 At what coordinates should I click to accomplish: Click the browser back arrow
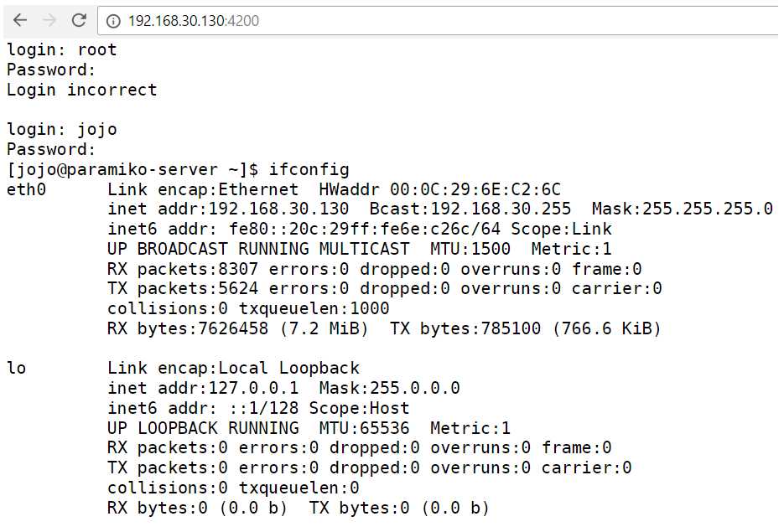click(20, 20)
